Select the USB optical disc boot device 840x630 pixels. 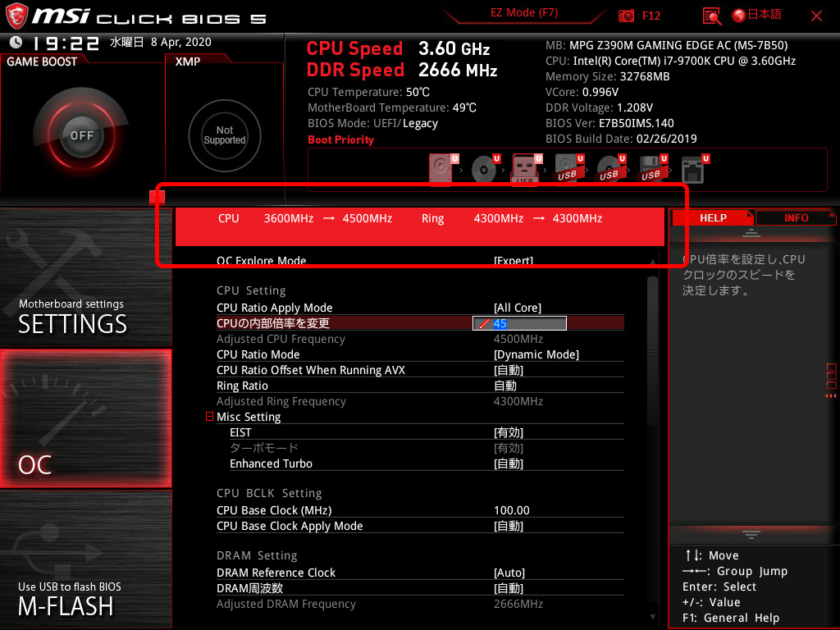click(x=610, y=169)
